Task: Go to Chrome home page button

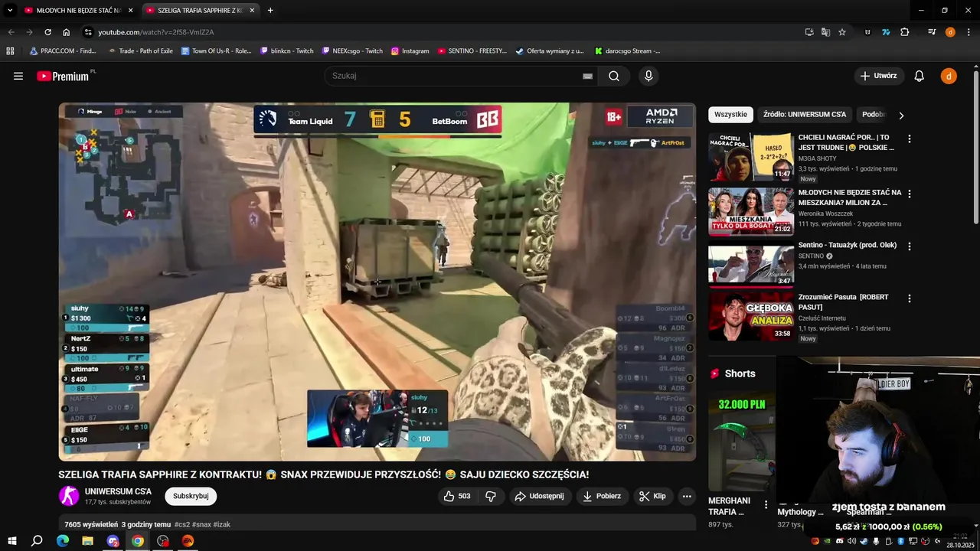Action: 66,32
